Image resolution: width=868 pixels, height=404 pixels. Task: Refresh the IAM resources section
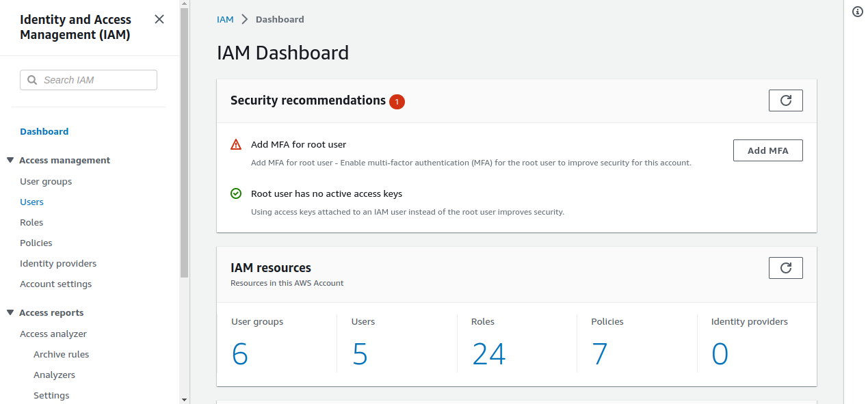point(786,268)
